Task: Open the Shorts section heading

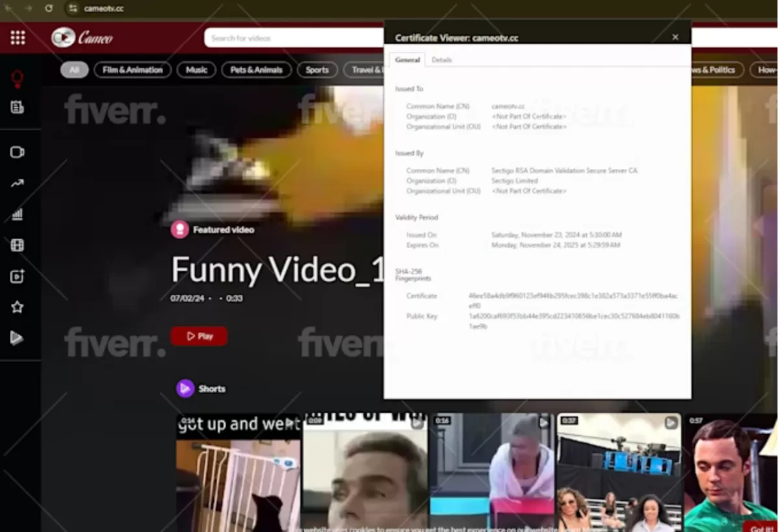Action: click(212, 388)
